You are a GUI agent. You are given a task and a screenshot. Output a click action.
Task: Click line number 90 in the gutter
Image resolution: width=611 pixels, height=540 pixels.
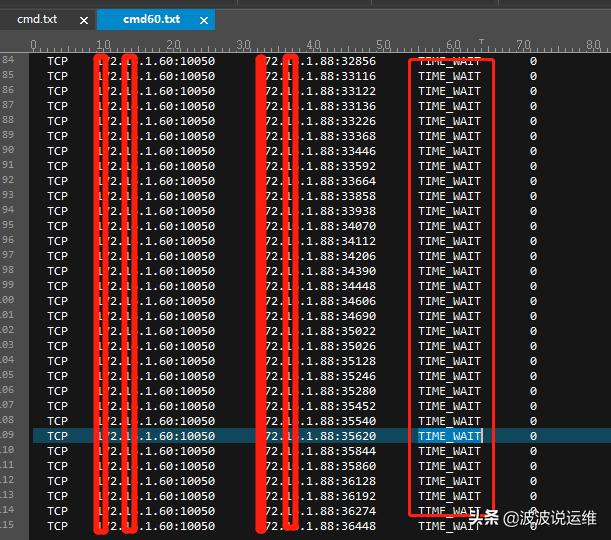pos(9,151)
